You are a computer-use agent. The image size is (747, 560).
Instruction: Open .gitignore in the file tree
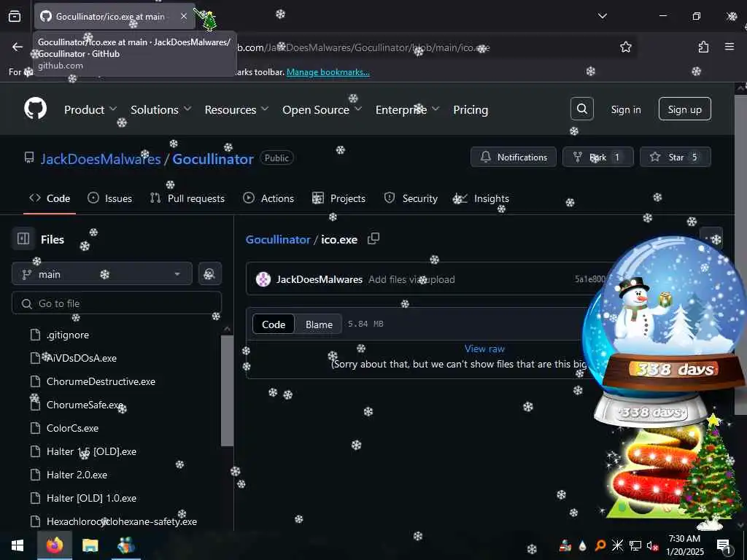point(67,335)
